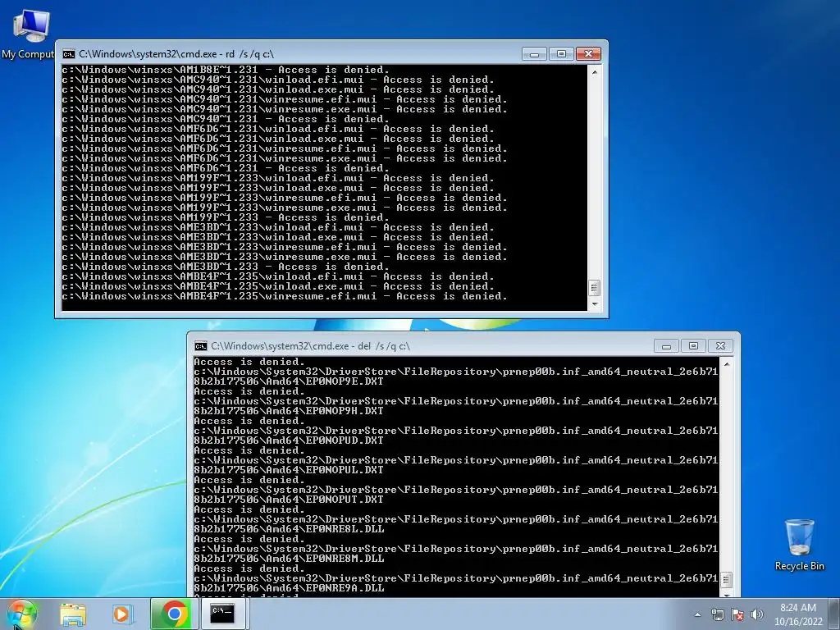The image size is (840, 630).
Task: Click the Windows Start orb
Action: 21,614
